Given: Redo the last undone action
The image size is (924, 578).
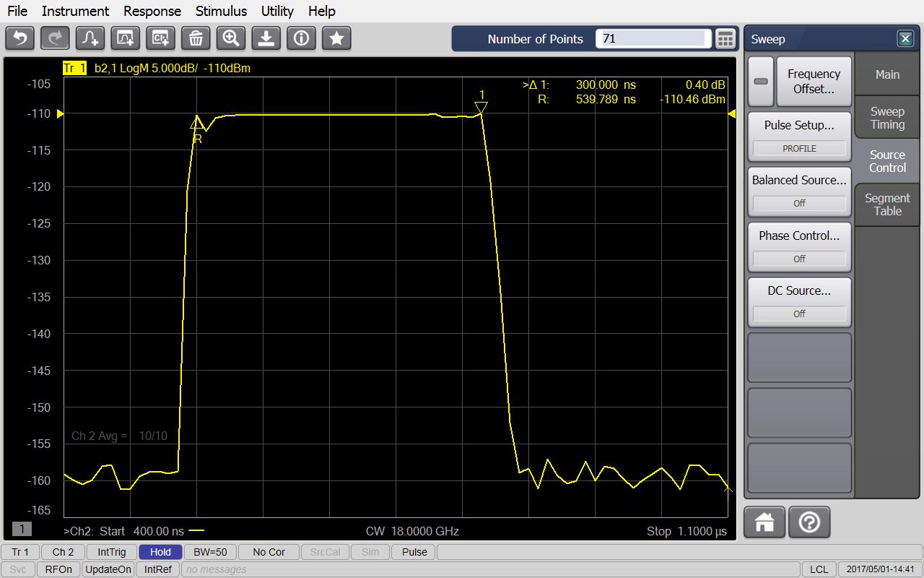Looking at the screenshot, I should pos(55,38).
